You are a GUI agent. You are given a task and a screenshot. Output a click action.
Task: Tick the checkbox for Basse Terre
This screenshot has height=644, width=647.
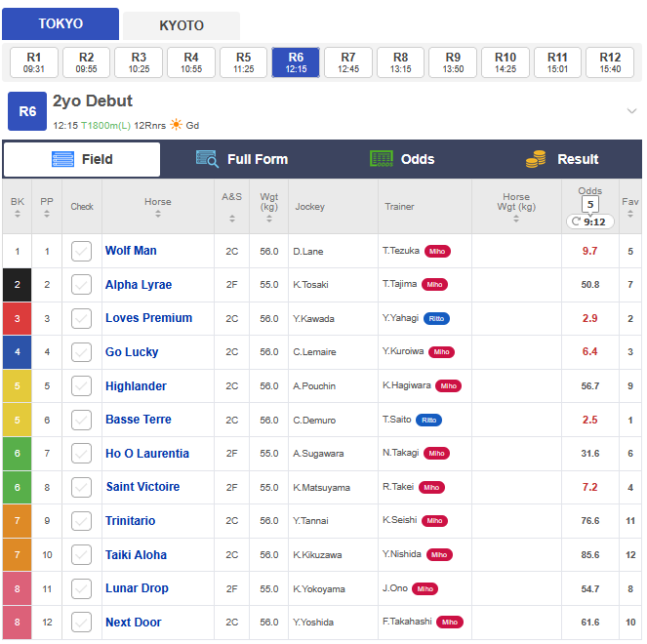(x=81, y=420)
